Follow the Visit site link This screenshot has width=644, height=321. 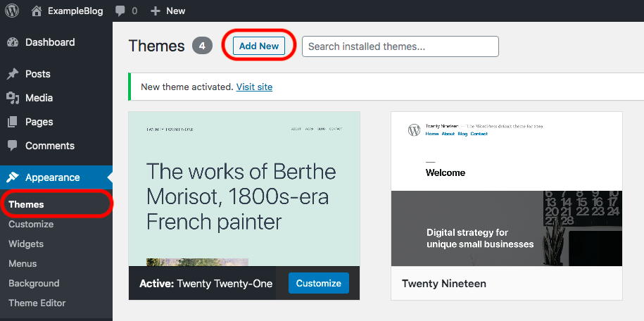coord(254,87)
